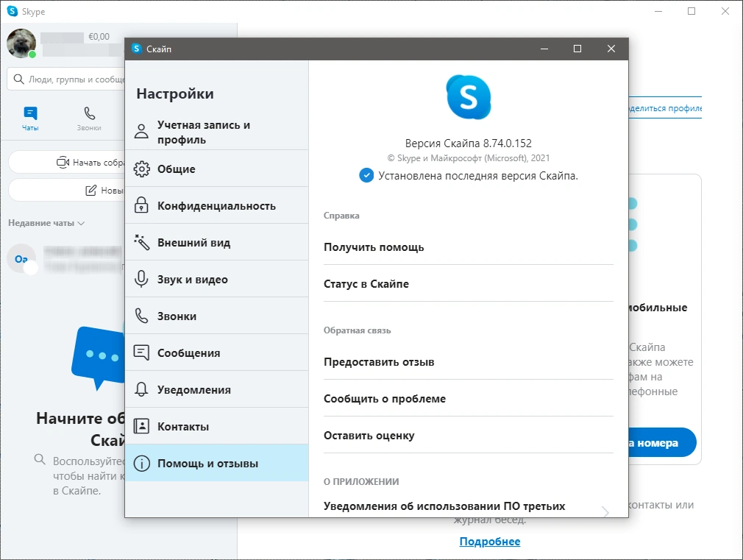Click the €0,00 Skype credit balance

pos(99,37)
